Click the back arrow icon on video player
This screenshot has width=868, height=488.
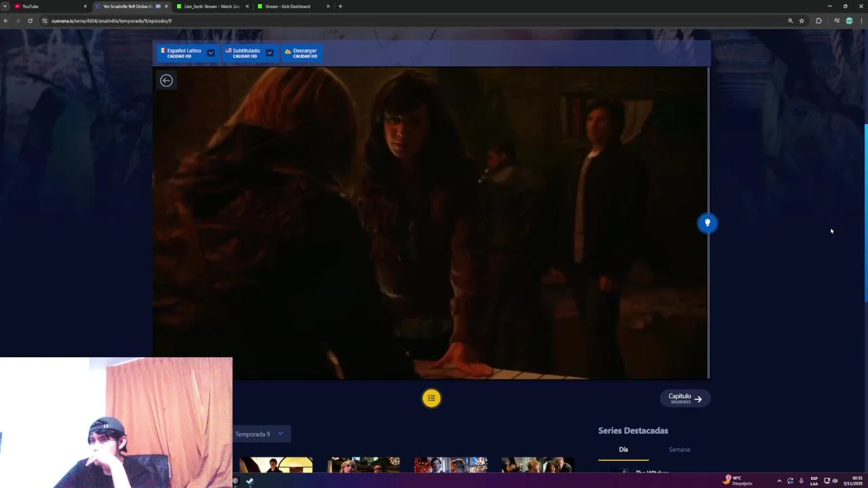166,81
